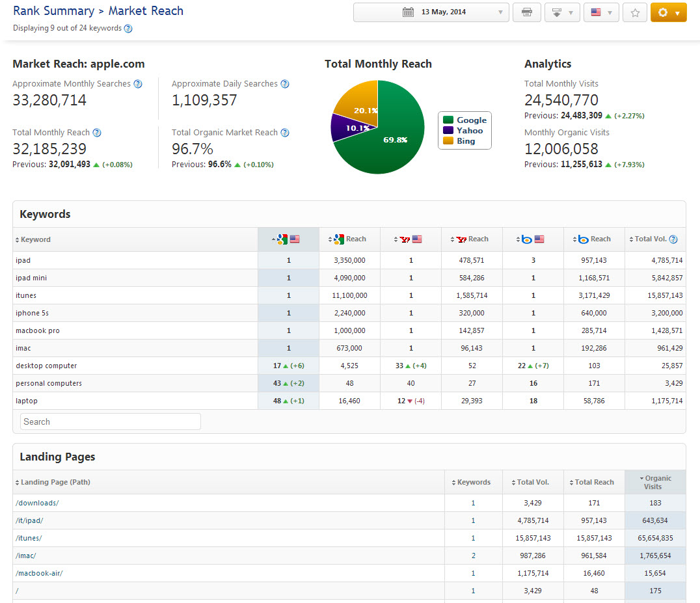Click help icon next to Total Monthly Reach

pos(97,133)
